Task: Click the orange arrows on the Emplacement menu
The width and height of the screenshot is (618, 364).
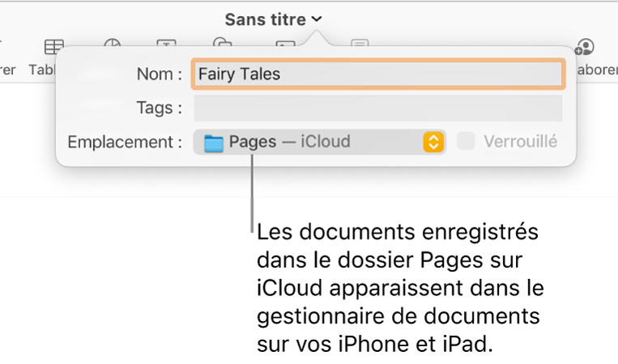Action: point(434,142)
